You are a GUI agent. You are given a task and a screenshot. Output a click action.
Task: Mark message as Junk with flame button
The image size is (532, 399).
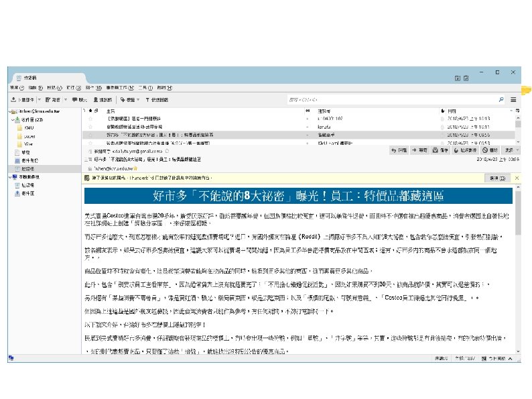pyautogui.click(x=466, y=150)
